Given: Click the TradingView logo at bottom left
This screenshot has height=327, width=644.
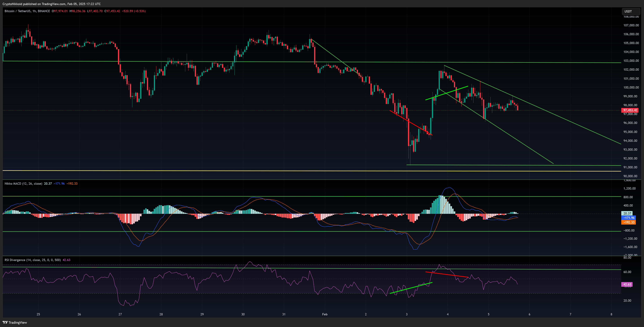Looking at the screenshot, I should coord(15,322).
